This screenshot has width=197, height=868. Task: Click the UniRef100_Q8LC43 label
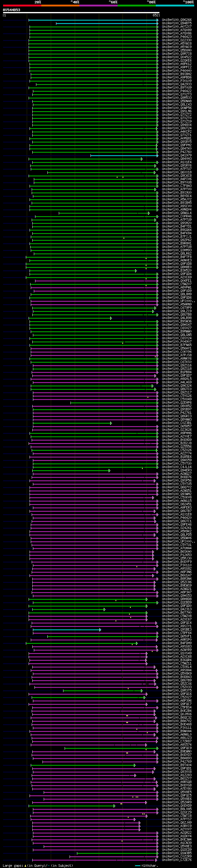176,104
